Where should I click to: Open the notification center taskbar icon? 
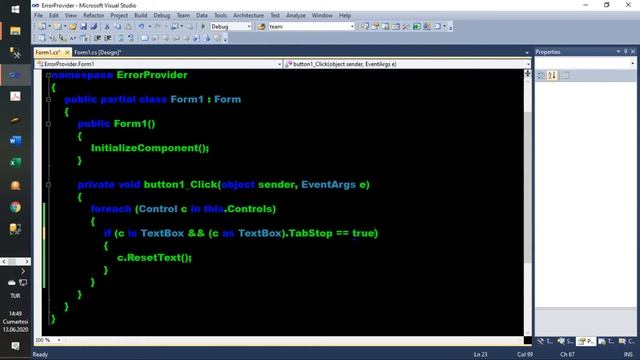(x=16, y=346)
